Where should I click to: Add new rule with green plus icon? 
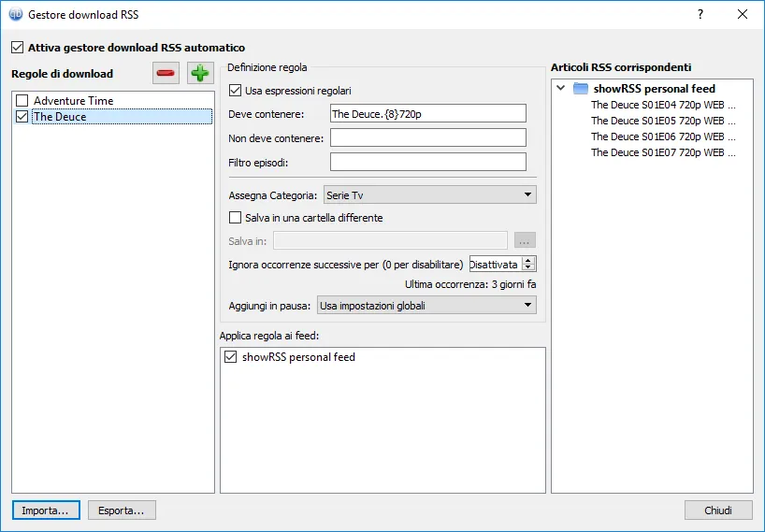[200, 73]
